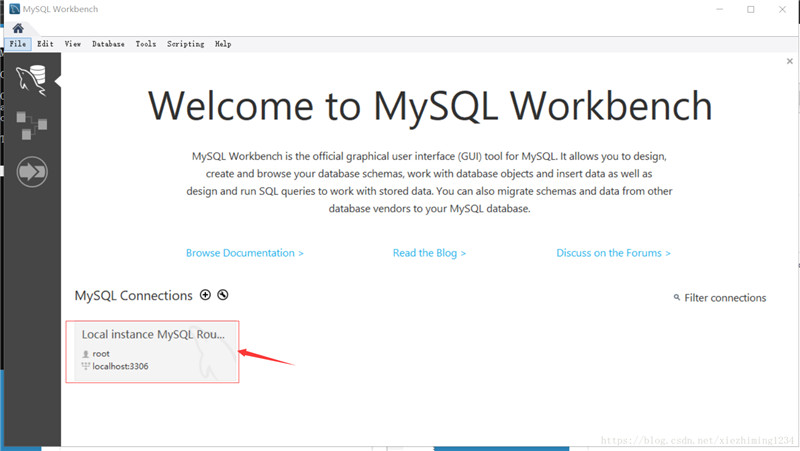Open the Edit menu

tap(45, 44)
